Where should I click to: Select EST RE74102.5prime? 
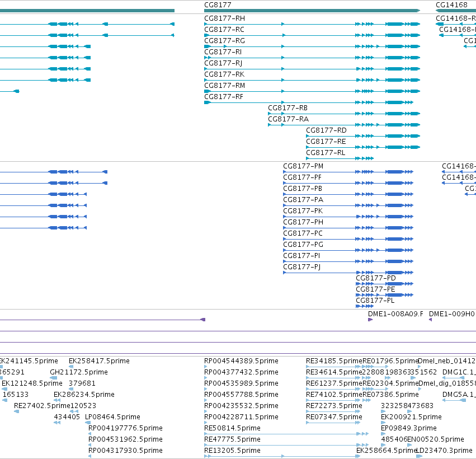(x=334, y=395)
